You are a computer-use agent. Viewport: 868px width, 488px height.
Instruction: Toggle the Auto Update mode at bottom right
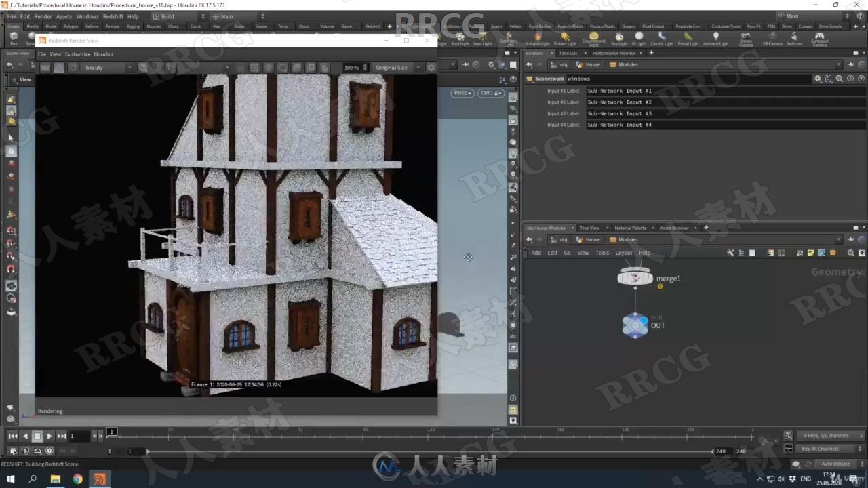coord(835,464)
